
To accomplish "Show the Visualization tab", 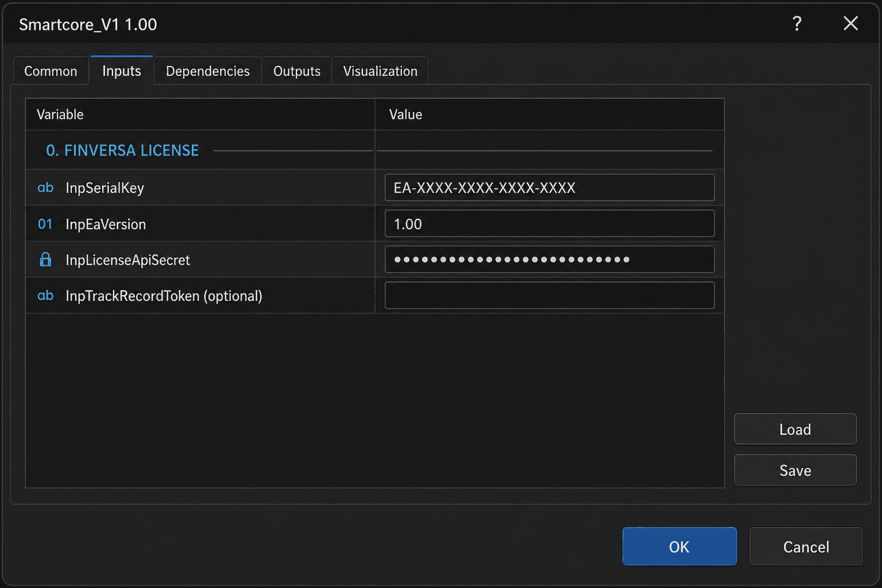I will (380, 71).
